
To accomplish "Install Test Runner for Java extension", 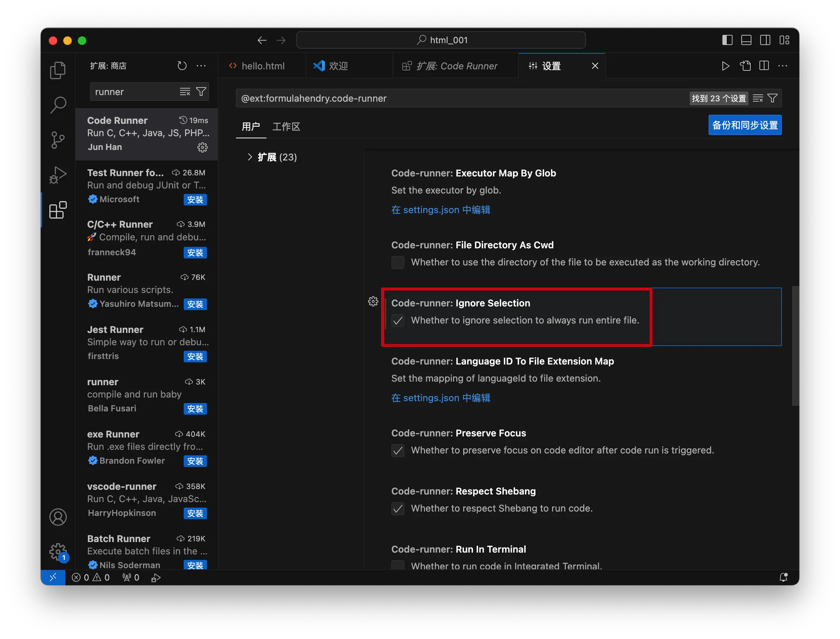I will tap(195, 200).
